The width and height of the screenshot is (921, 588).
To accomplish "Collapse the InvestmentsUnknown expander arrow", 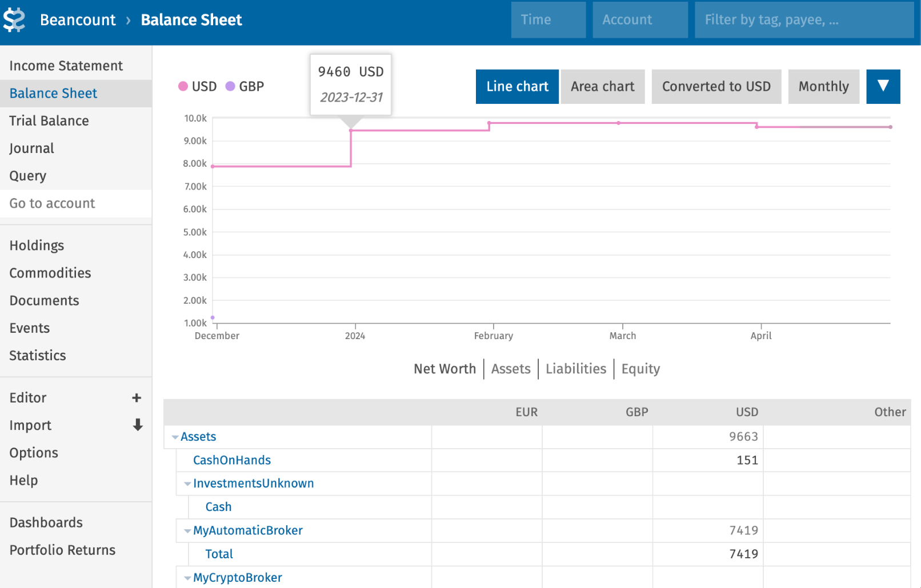I will pyautogui.click(x=187, y=484).
